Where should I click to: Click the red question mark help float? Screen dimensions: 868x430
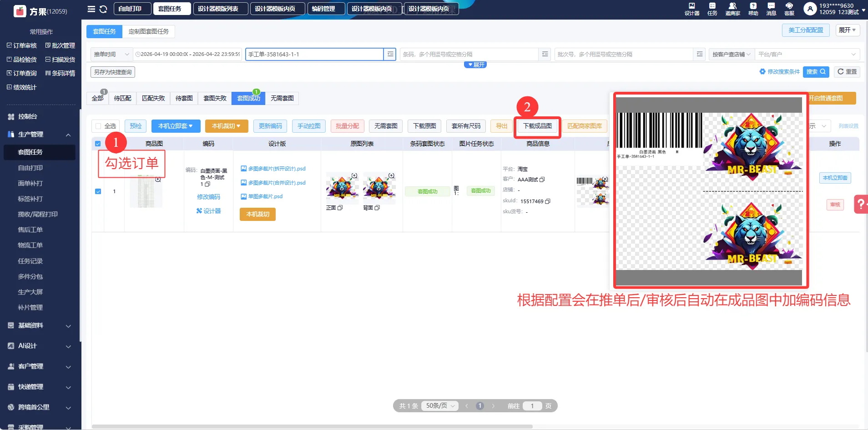point(861,204)
